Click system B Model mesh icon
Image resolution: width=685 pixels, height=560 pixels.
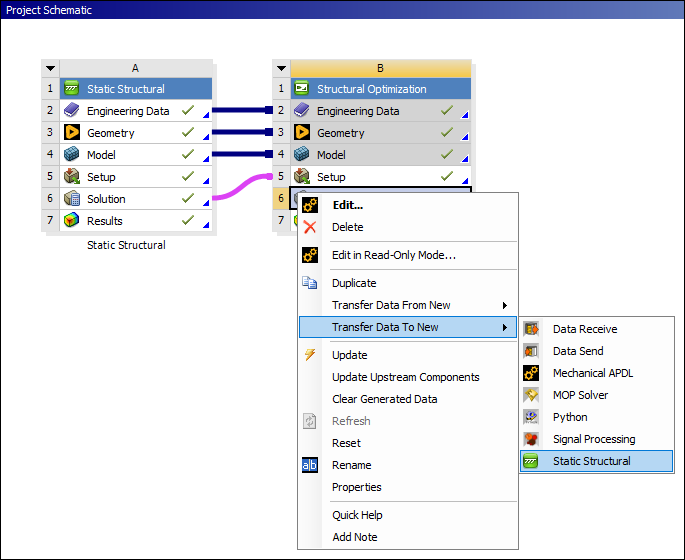(x=302, y=154)
